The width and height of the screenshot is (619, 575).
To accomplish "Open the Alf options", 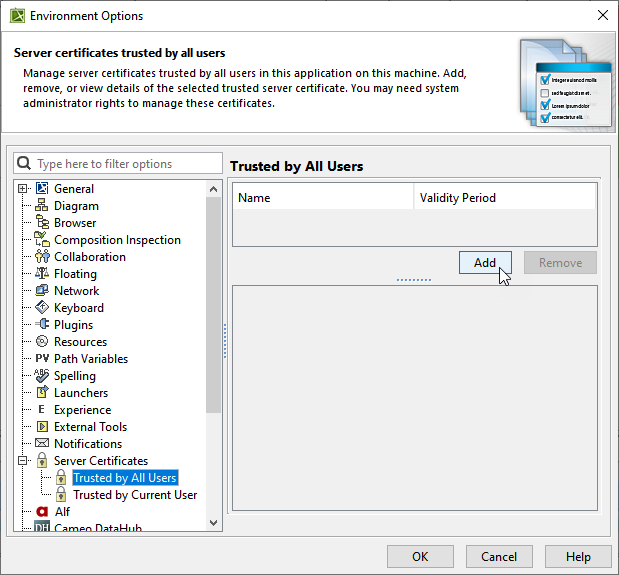I will pyautogui.click(x=62, y=511).
